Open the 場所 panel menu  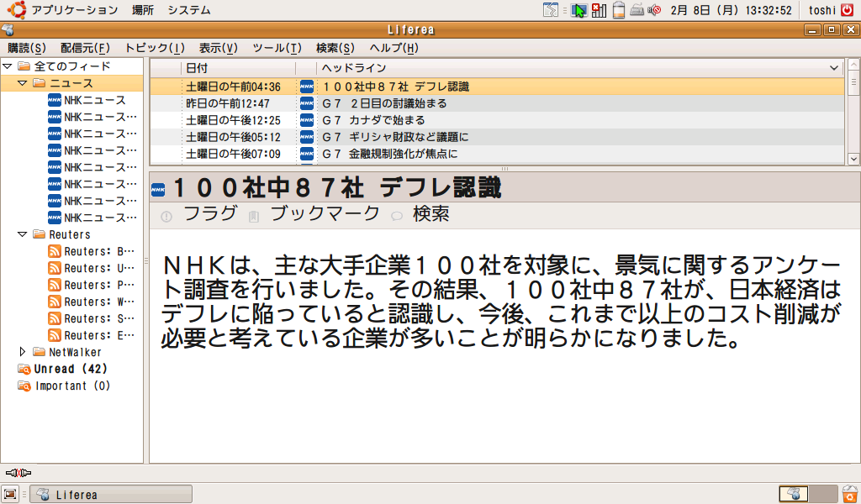click(x=143, y=10)
